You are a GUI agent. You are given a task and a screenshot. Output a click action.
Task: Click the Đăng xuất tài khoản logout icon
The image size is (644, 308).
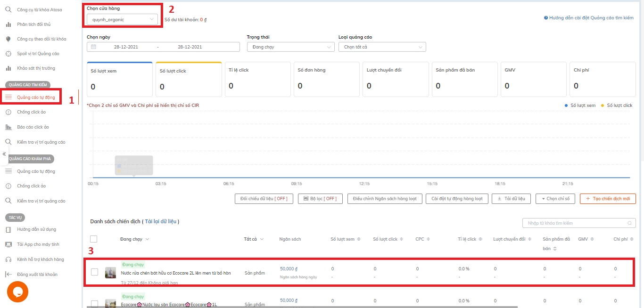point(8,274)
